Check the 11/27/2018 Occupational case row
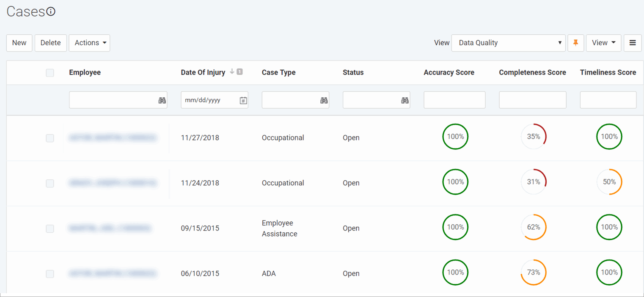 [x=50, y=138]
